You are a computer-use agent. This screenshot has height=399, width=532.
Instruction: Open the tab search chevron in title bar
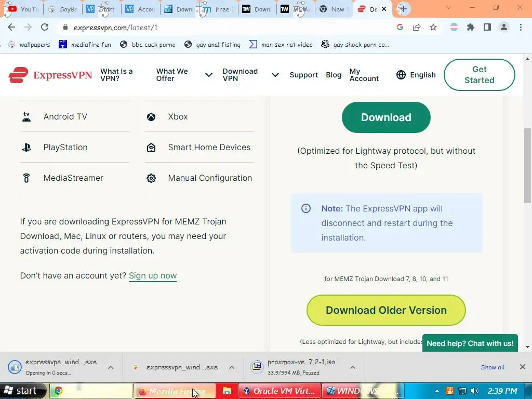[x=448, y=7]
